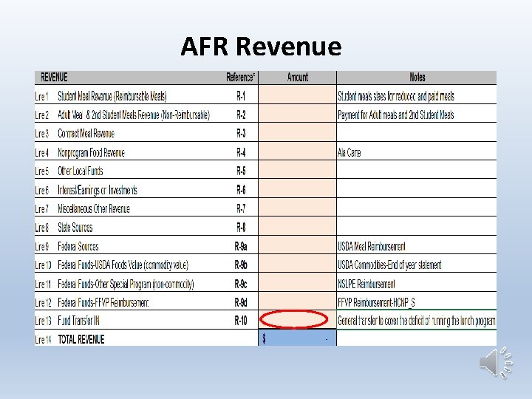The width and height of the screenshot is (532, 399).
Task: Select the 'AFR Revenue' slide title
Action: point(261,46)
